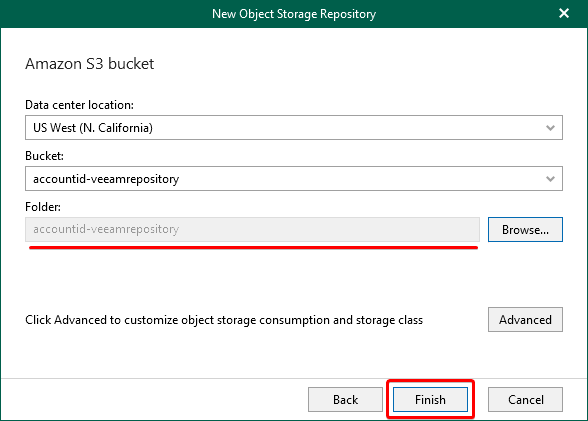Click the Folder: label
Viewport: 588px width, 421px height.
[x=43, y=207]
